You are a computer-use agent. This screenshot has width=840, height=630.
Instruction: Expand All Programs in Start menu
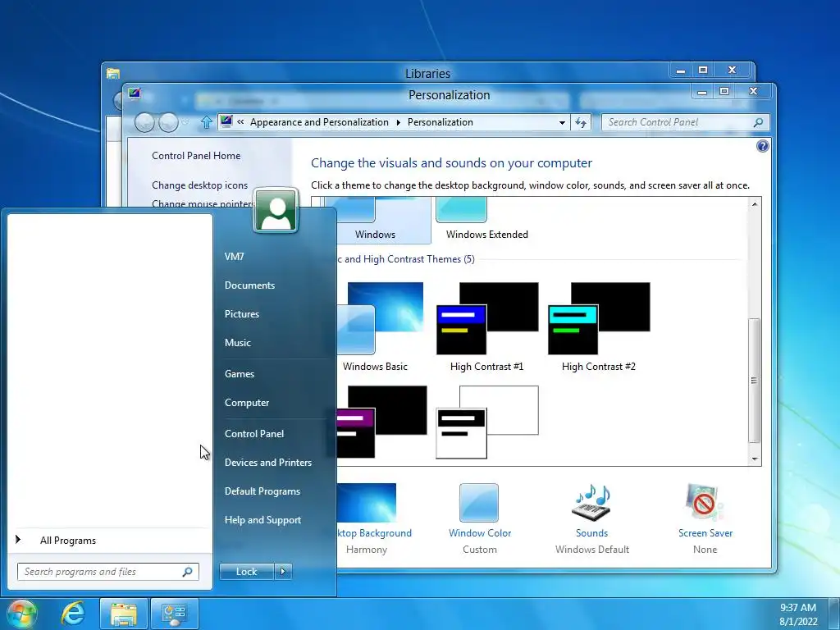[68, 540]
